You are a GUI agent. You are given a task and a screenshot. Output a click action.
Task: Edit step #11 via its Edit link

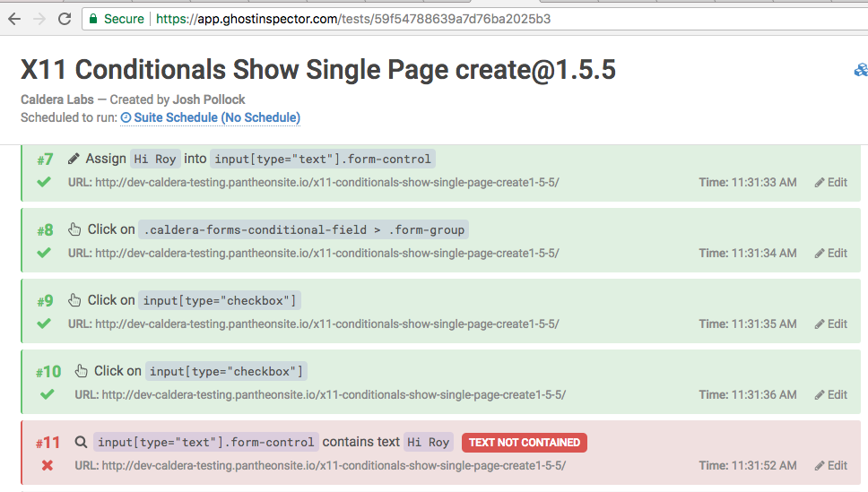point(831,465)
